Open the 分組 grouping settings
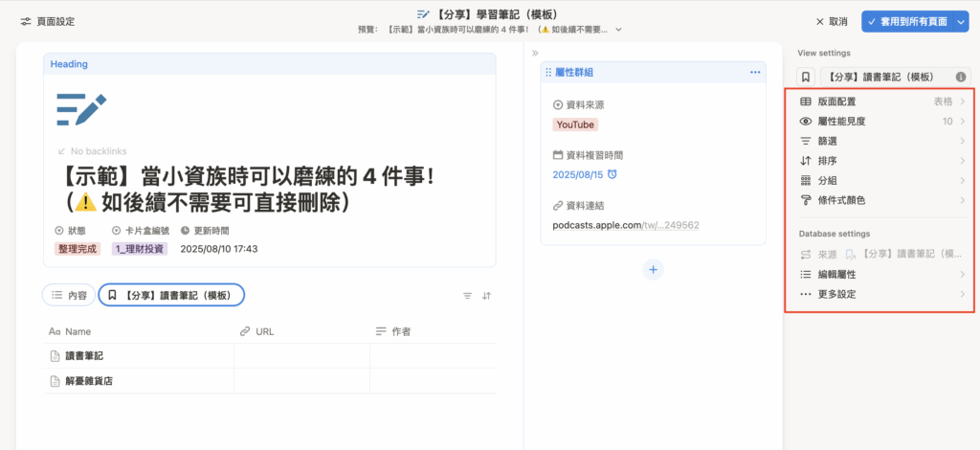 pos(880,181)
